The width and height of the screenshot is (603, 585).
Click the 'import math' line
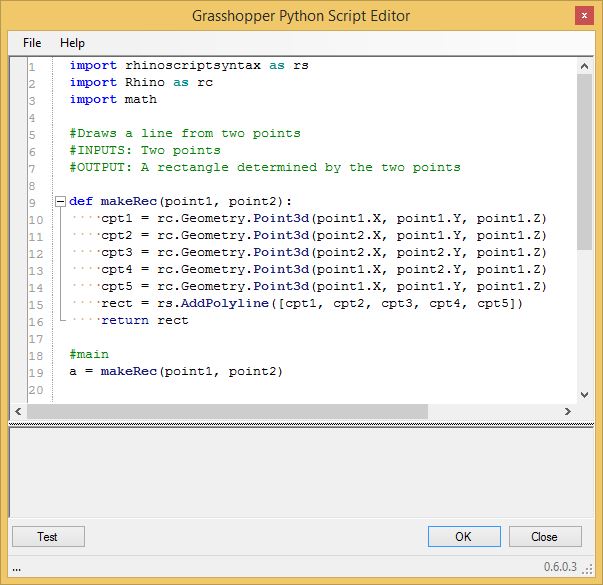click(113, 99)
